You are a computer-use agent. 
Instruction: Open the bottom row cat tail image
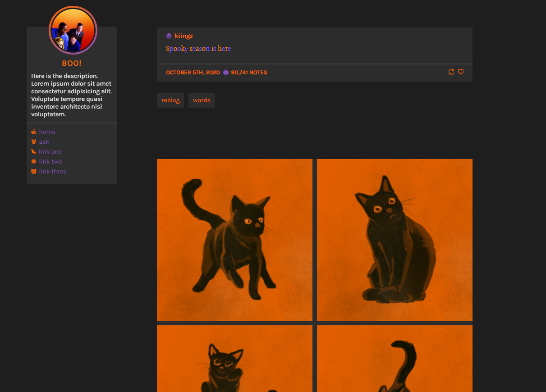click(x=395, y=359)
